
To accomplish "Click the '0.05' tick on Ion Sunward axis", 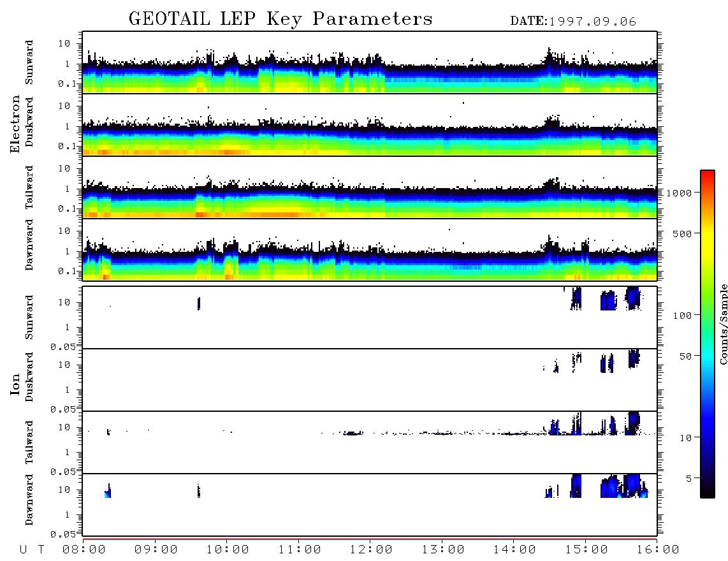I will point(63,347).
